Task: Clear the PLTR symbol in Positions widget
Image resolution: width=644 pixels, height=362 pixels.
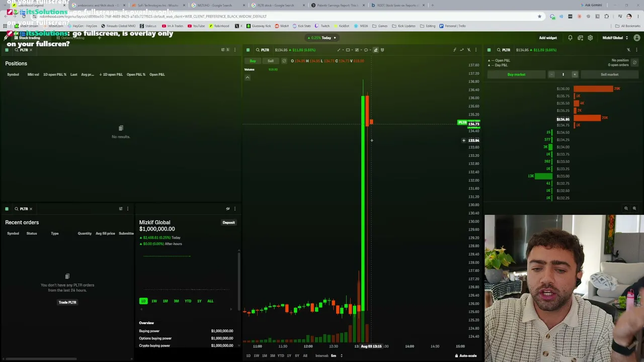Action: (31, 50)
